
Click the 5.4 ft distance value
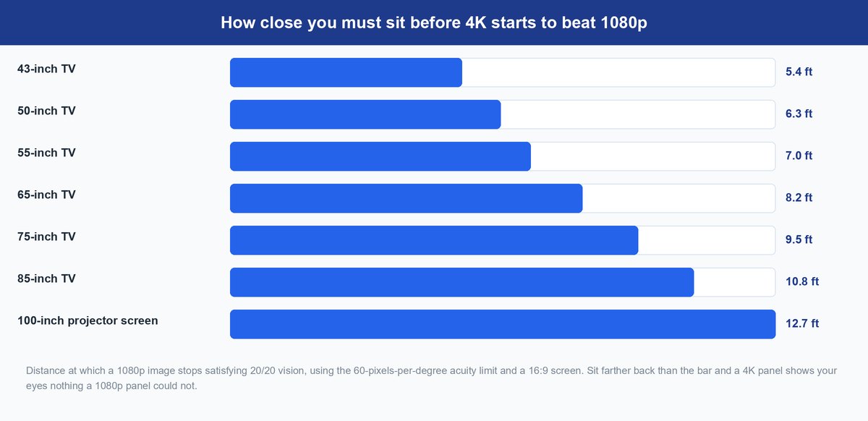click(799, 72)
